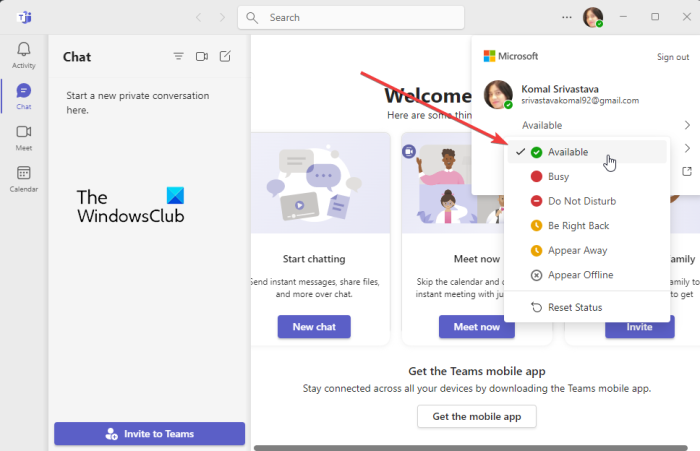This screenshot has width=700, height=451.
Task: Go back with the left navigation arrow
Action: pyautogui.click(x=199, y=17)
